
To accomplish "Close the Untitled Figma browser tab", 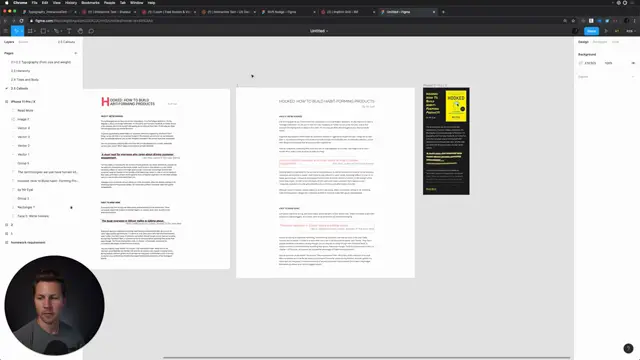I will tap(434, 12).
